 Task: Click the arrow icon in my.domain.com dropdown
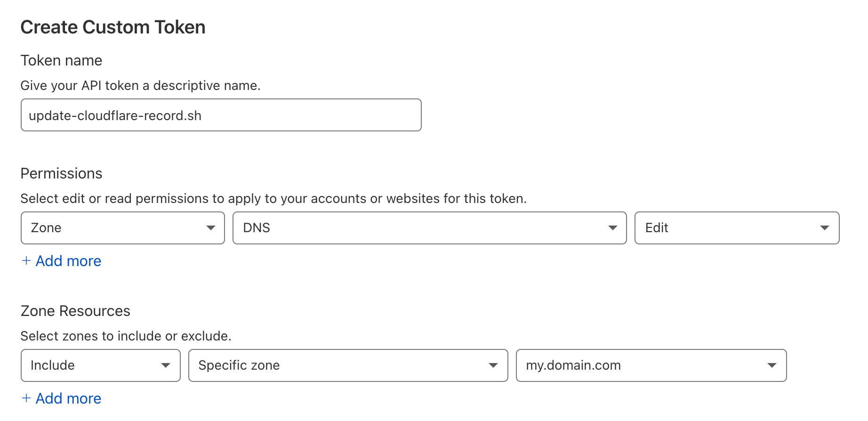[x=772, y=365]
